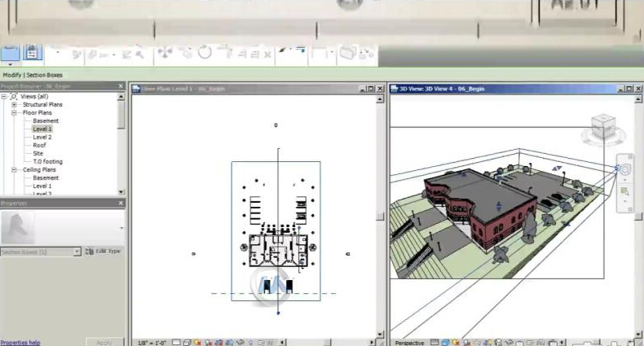This screenshot has width=644, height=346.
Task: Click the Delete X icon in ribbon
Action: (267, 54)
